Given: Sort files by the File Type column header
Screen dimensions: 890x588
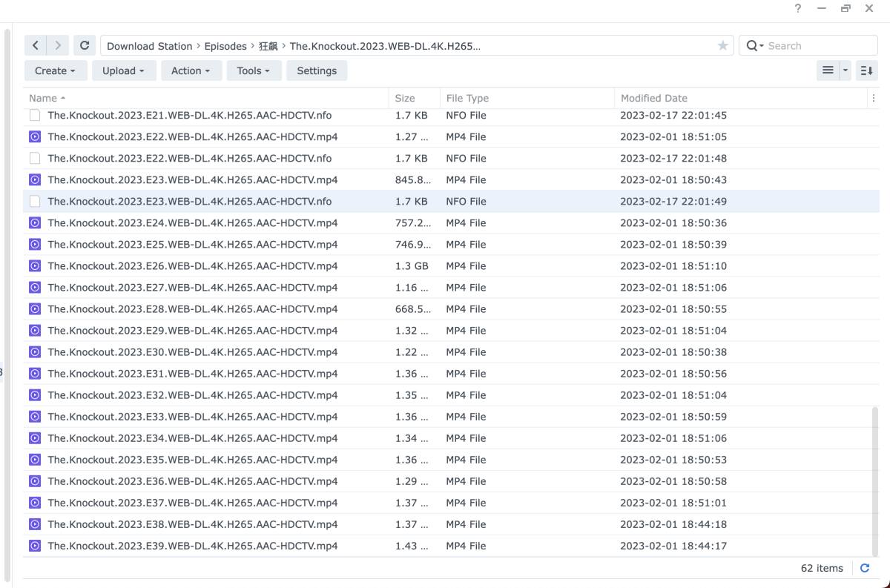Looking at the screenshot, I should coord(527,98).
